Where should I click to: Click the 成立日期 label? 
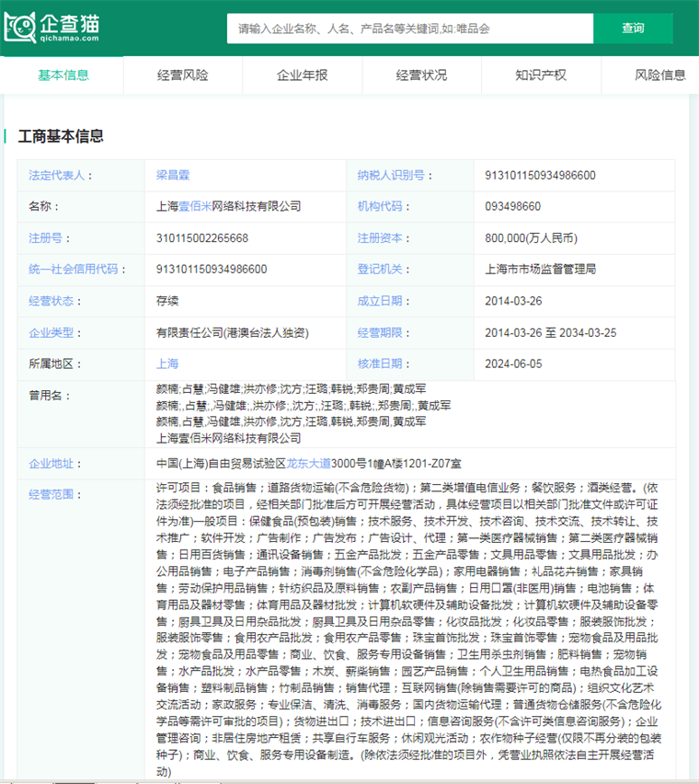380,301
